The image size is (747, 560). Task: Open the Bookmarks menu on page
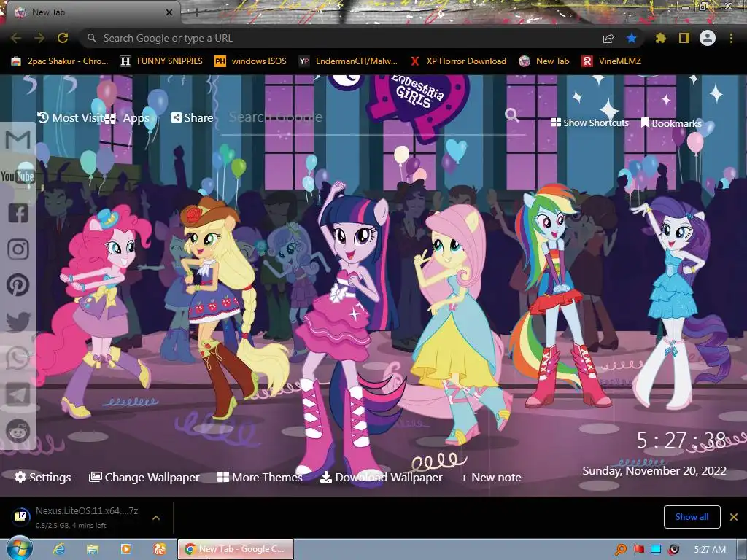tap(671, 122)
